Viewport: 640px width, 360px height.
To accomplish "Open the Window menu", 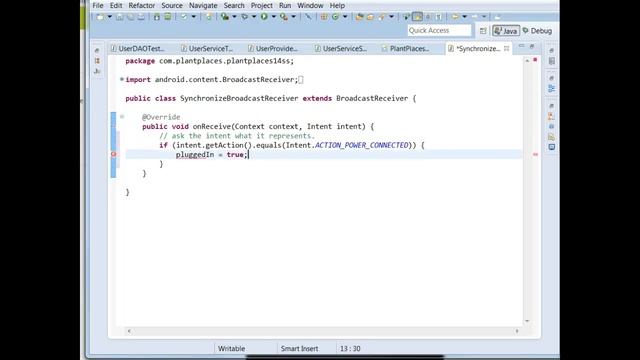I will pos(310,6).
